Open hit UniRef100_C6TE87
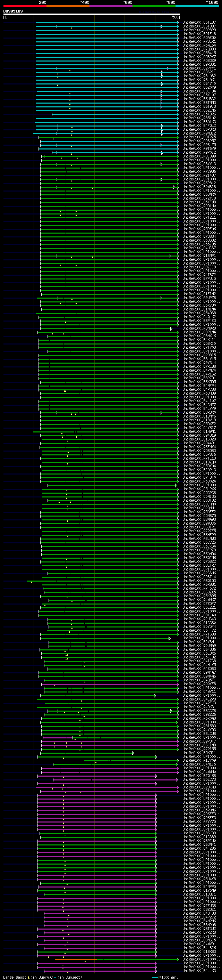This screenshot has width=222, height=980. (199, 23)
